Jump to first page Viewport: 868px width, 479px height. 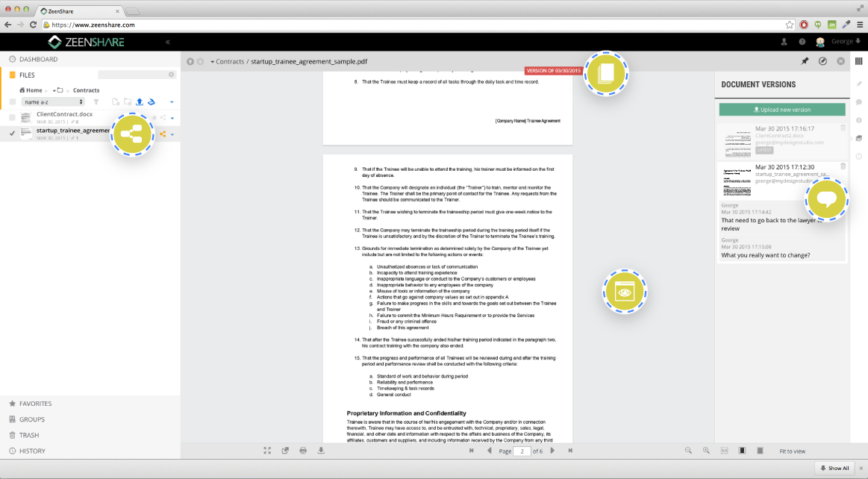[x=472, y=451]
